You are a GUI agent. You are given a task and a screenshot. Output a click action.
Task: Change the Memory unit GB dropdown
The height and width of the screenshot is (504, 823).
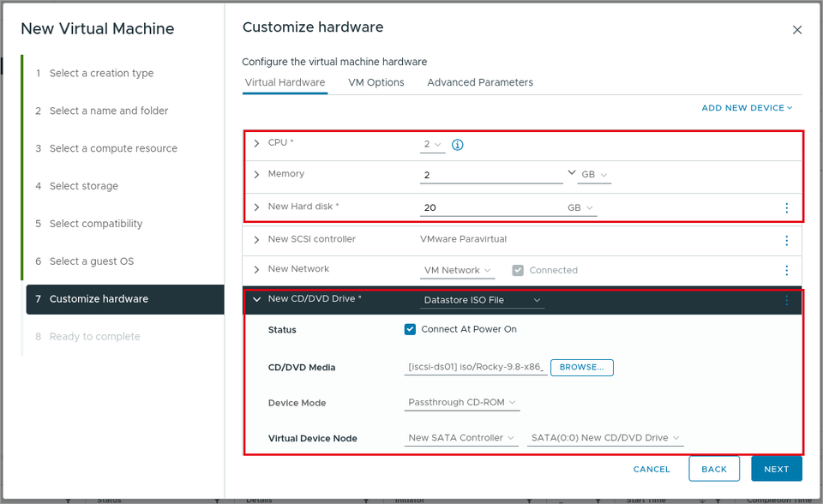coord(594,175)
